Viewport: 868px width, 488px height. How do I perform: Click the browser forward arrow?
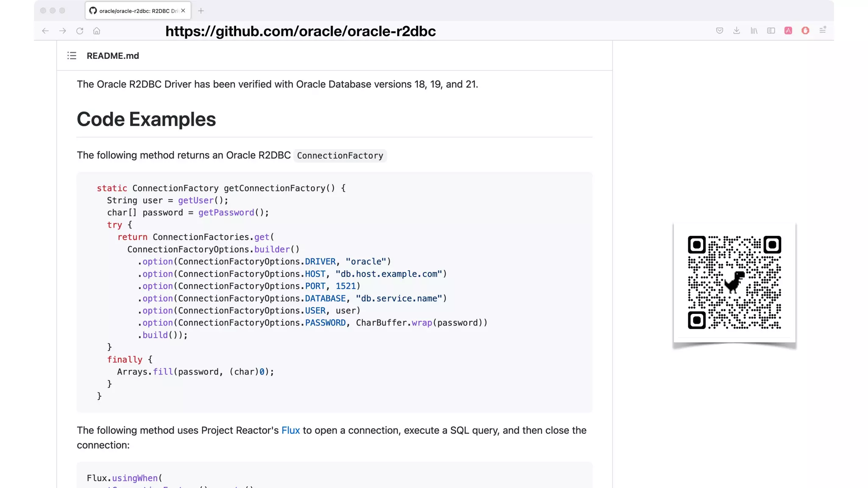click(63, 31)
